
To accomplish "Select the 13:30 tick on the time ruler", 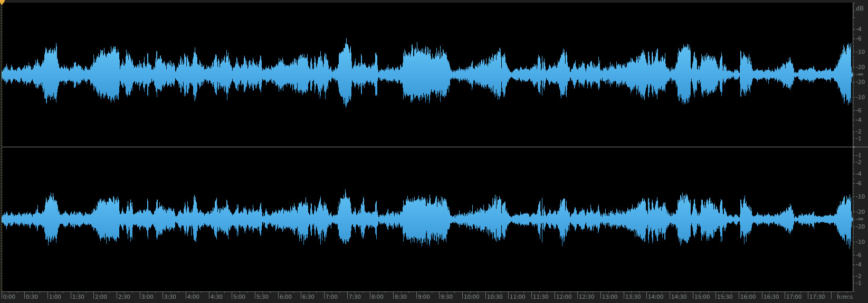I will click(x=632, y=297).
